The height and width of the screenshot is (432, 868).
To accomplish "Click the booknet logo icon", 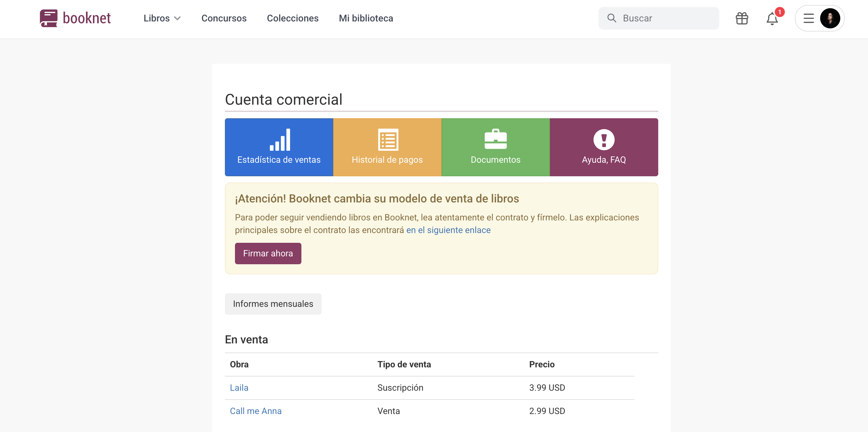I will click(x=49, y=18).
